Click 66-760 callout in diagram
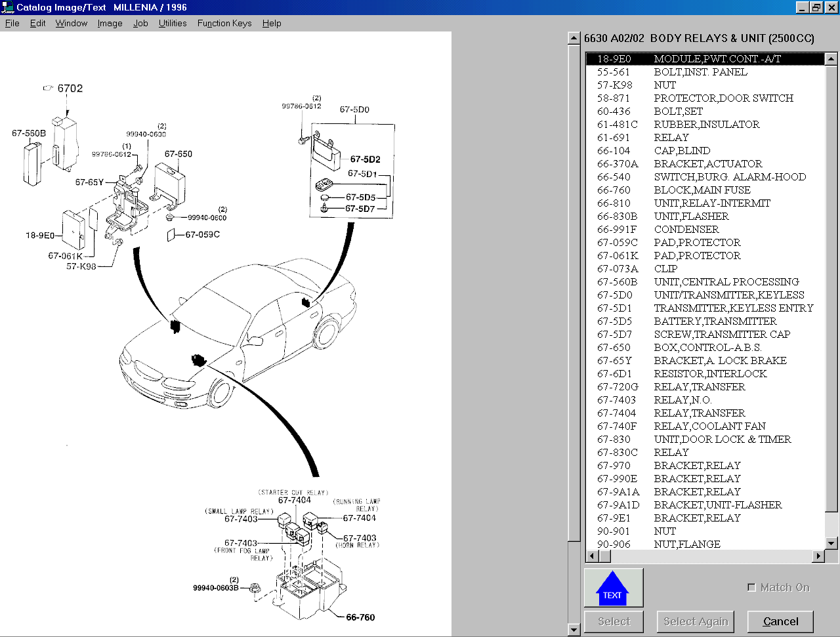The width and height of the screenshot is (840, 637). (360, 617)
